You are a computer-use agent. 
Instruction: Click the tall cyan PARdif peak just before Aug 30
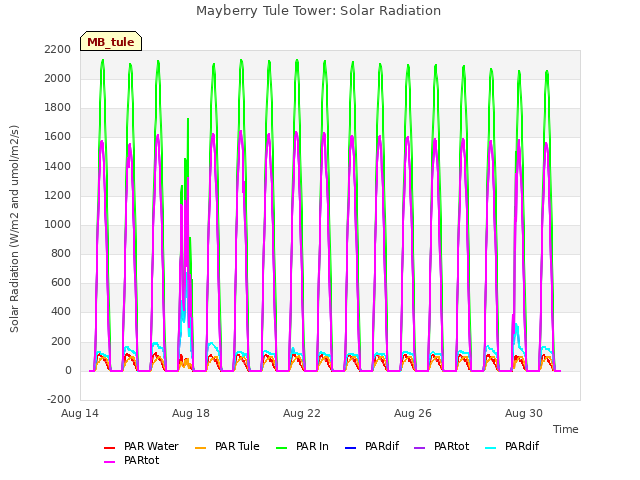point(517,333)
